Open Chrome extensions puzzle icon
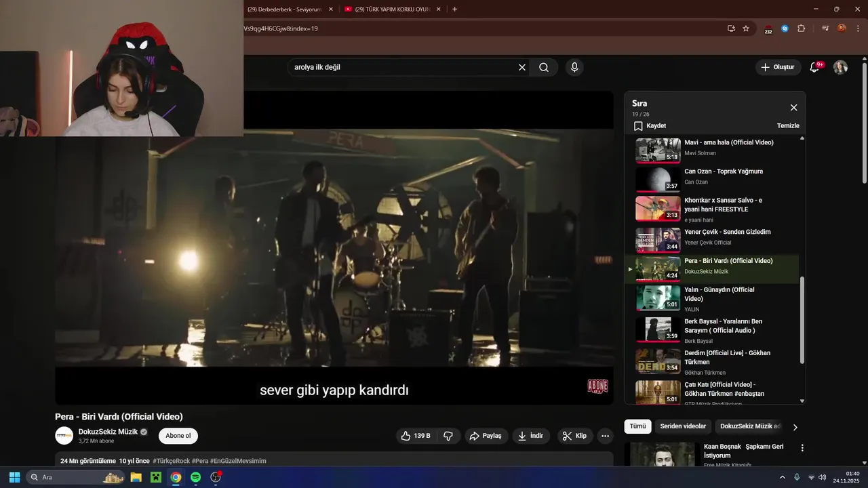Image resolution: width=868 pixels, height=488 pixels. [801, 28]
